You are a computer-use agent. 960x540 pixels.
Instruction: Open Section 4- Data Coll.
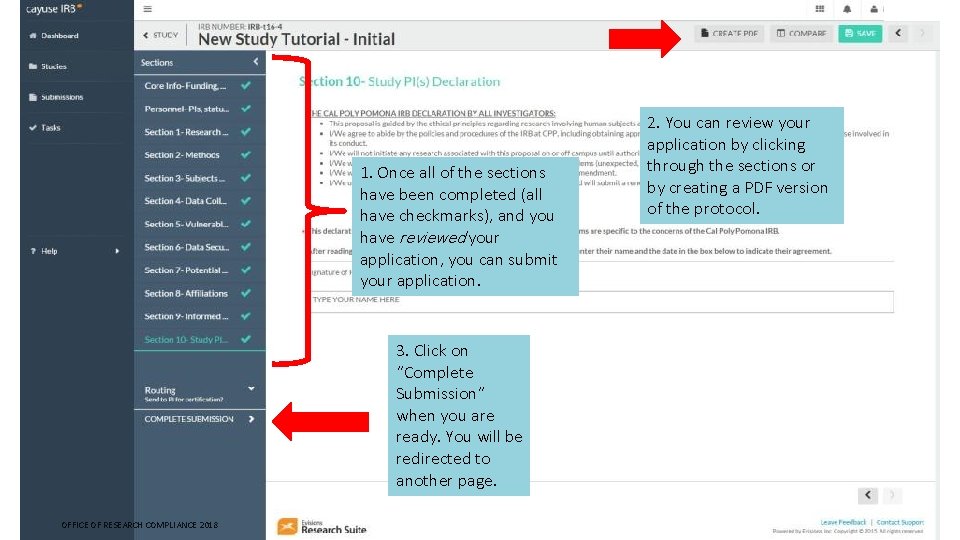point(200,201)
